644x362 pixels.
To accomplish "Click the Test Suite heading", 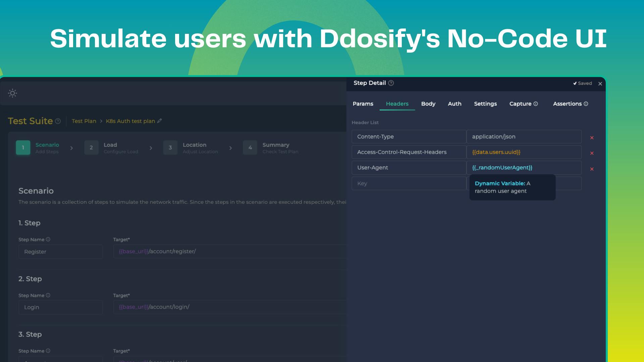I will coord(30,121).
